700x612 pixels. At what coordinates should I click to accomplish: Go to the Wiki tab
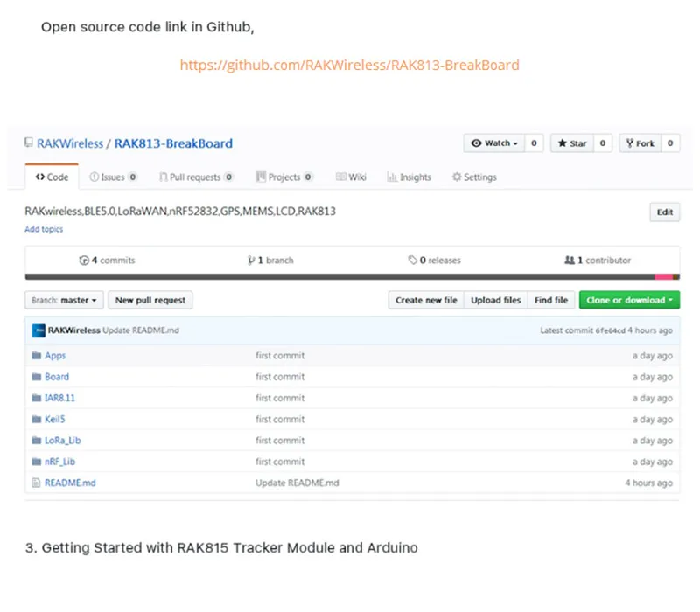[351, 177]
